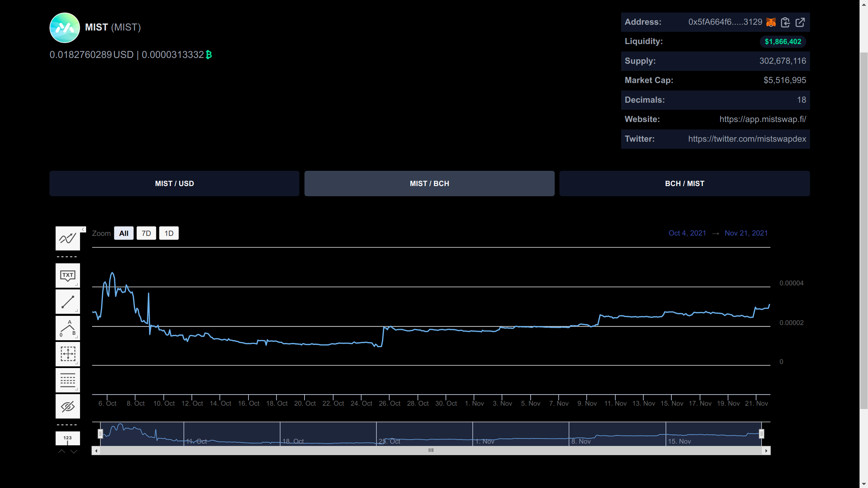This screenshot has height=488, width=868.
Task: Open address in external explorer
Action: 800,22
